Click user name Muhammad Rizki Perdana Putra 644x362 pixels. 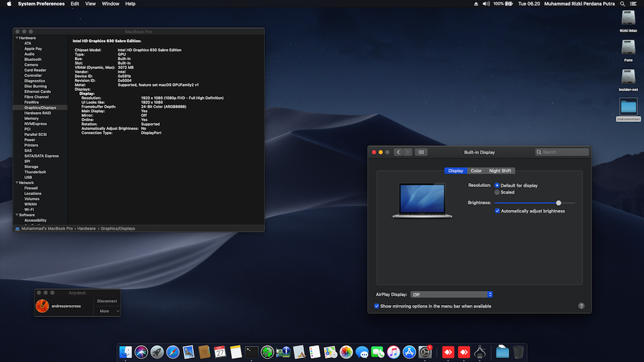pyautogui.click(x=580, y=4)
